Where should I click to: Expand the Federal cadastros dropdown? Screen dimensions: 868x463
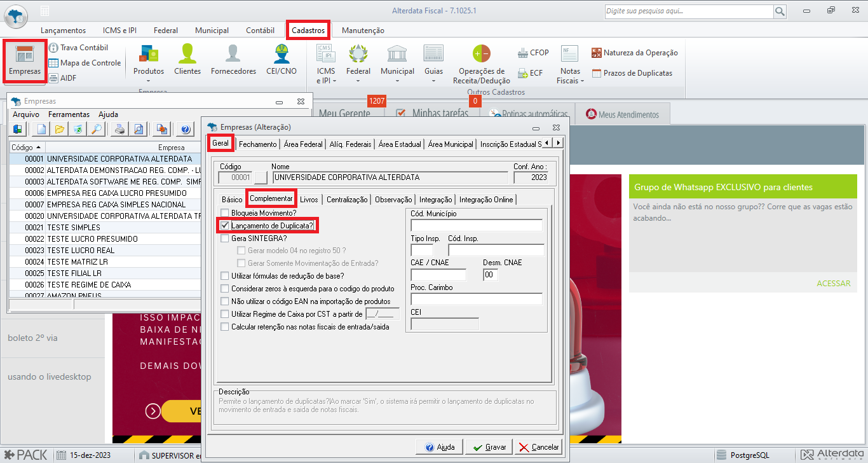[x=358, y=81]
